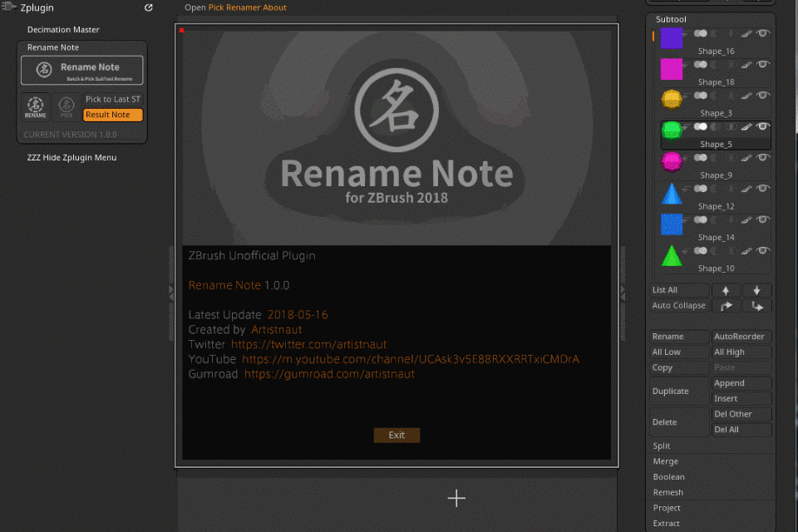Hide Shape_5 with its eye icon
The width and height of the screenshot is (798, 532).
(762, 126)
